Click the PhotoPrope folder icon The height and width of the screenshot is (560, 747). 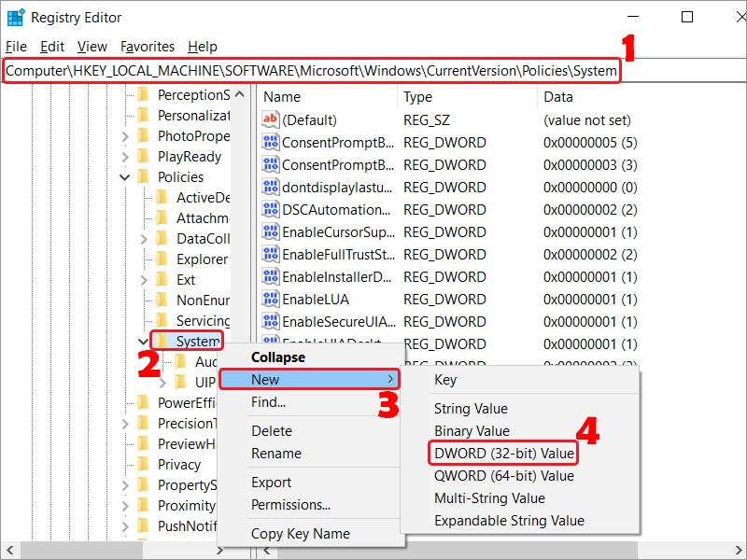(x=143, y=135)
